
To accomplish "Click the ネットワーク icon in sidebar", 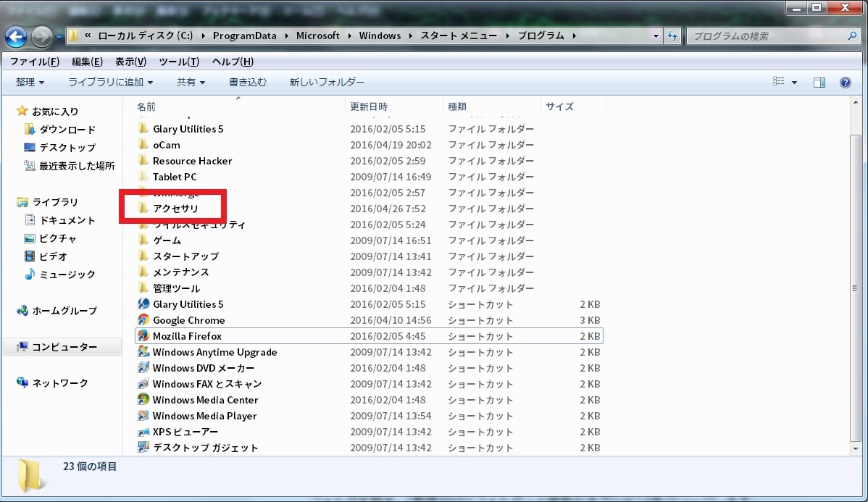I will click(22, 382).
